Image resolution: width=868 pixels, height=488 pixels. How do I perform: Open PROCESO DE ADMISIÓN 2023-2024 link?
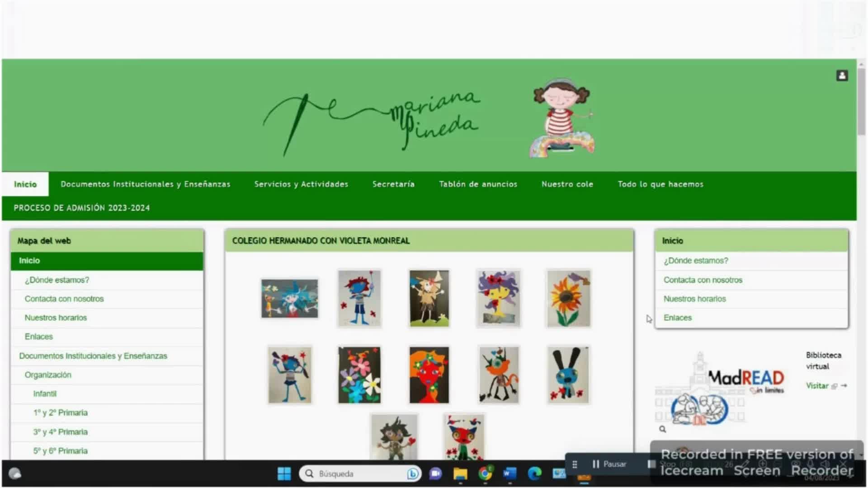click(x=81, y=208)
